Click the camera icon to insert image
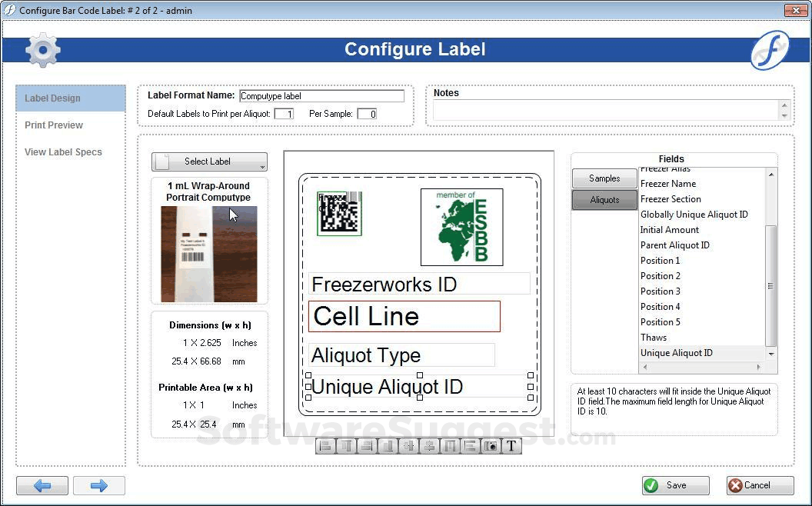 pos(491,446)
